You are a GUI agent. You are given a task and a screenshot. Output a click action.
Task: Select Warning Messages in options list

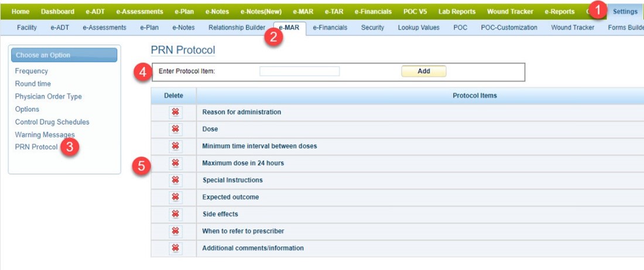[44, 135]
